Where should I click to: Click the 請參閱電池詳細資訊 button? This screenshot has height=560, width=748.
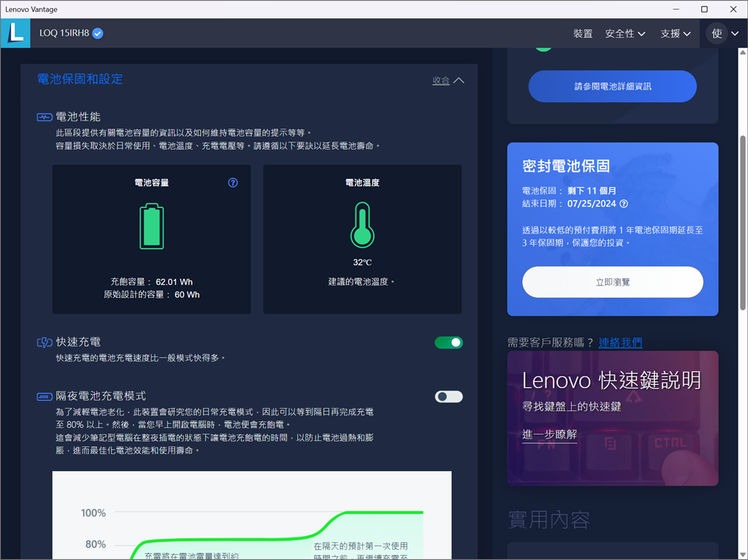tap(612, 87)
